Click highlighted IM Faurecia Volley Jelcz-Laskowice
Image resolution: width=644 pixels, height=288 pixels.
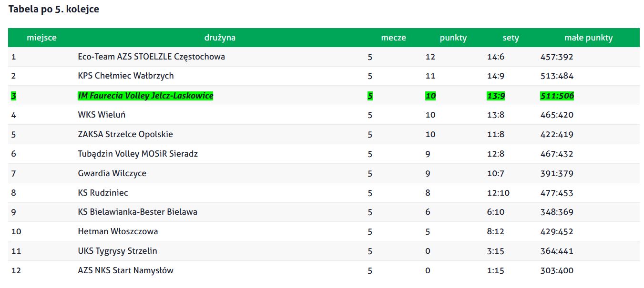145,96
